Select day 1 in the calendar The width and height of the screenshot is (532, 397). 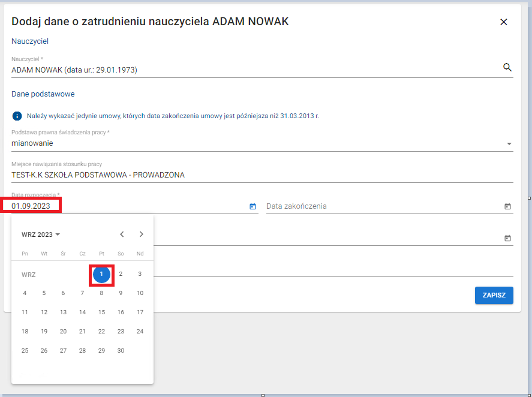coord(101,274)
